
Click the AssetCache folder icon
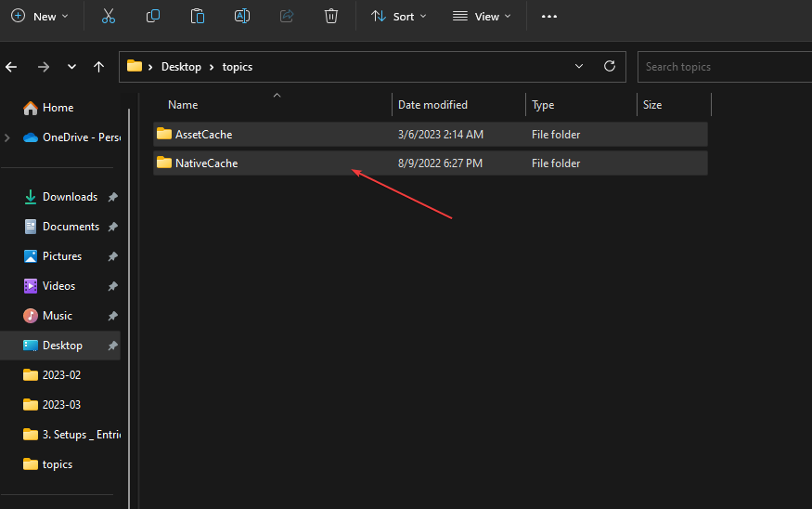click(x=164, y=134)
